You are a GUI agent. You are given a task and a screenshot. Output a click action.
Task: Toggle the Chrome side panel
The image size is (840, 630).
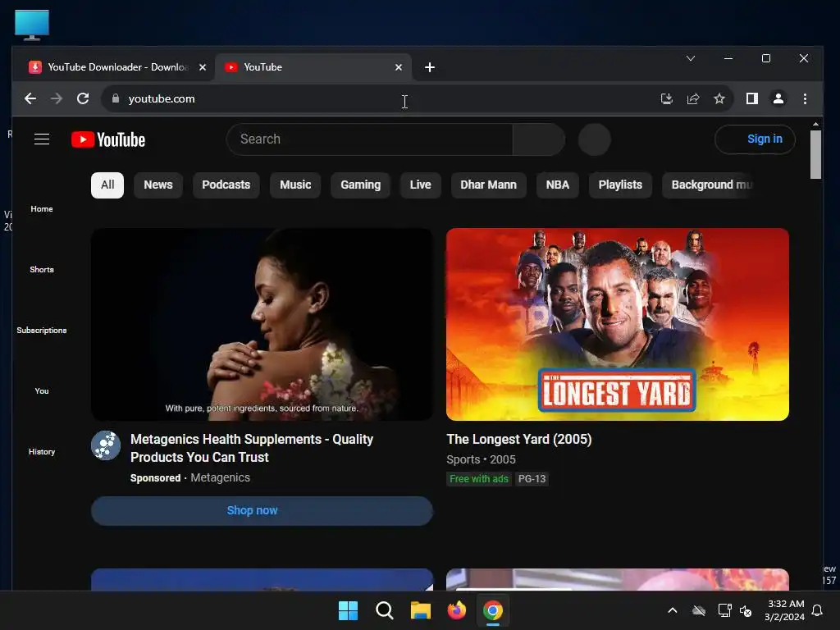pyautogui.click(x=751, y=98)
